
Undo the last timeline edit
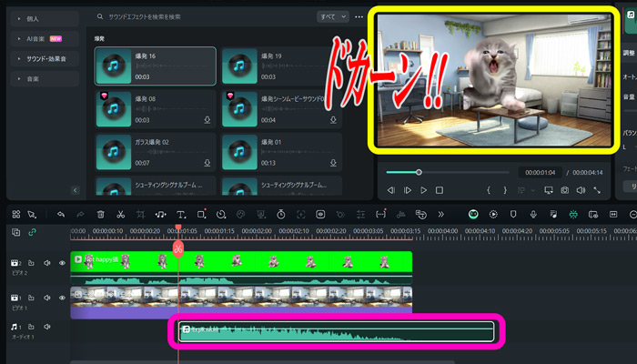(x=61, y=214)
